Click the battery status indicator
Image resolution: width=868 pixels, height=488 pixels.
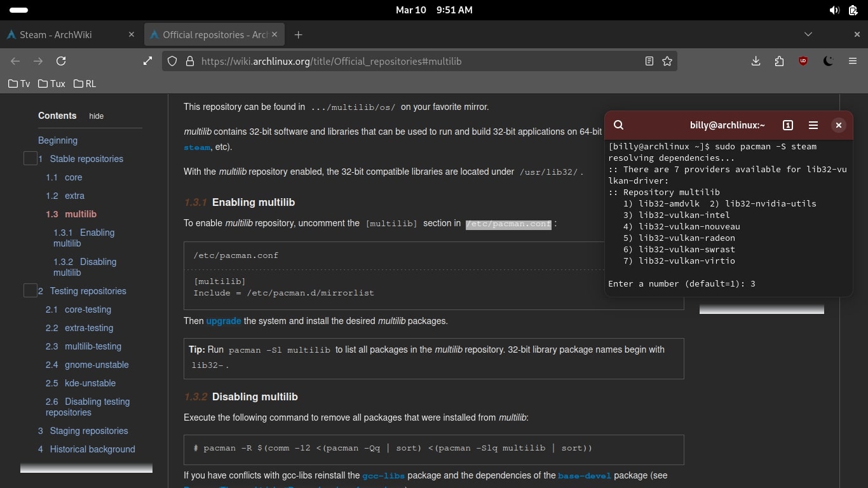point(853,10)
